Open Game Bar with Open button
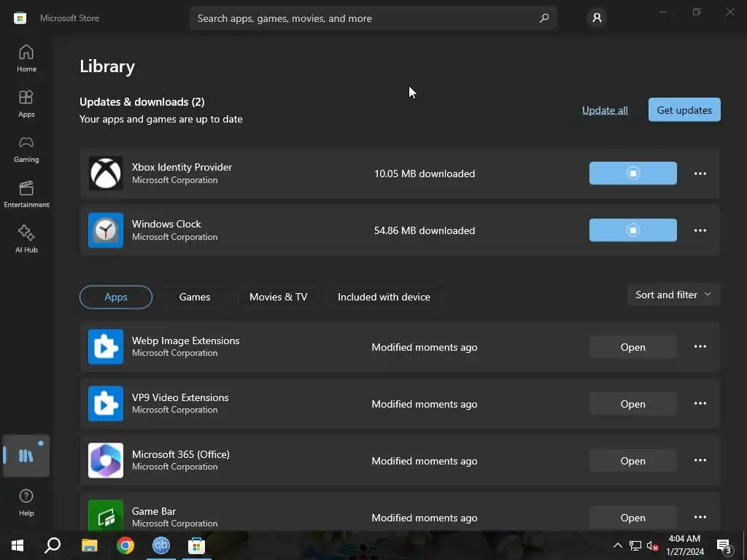This screenshot has width=747, height=560. coord(632,518)
